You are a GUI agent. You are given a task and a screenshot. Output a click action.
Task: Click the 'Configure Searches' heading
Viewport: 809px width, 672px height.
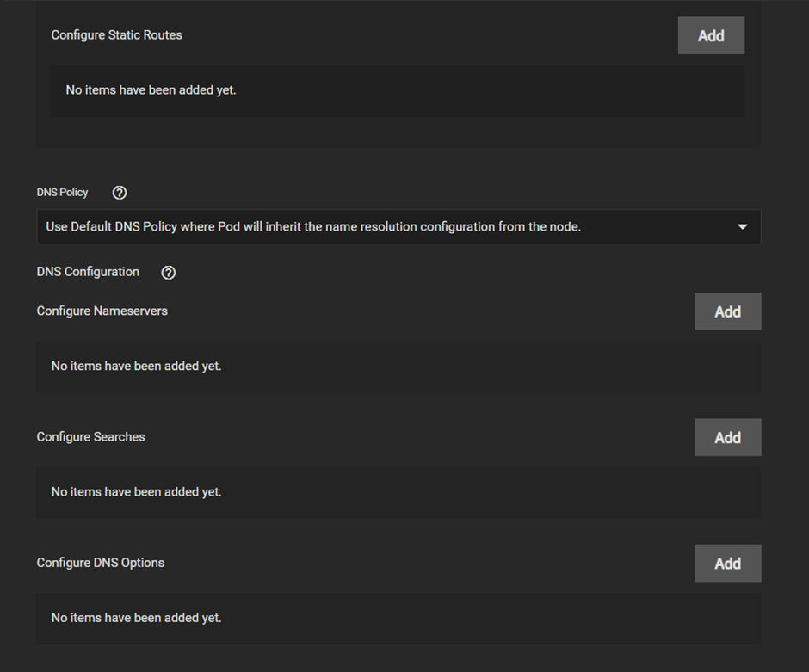pyautogui.click(x=91, y=437)
